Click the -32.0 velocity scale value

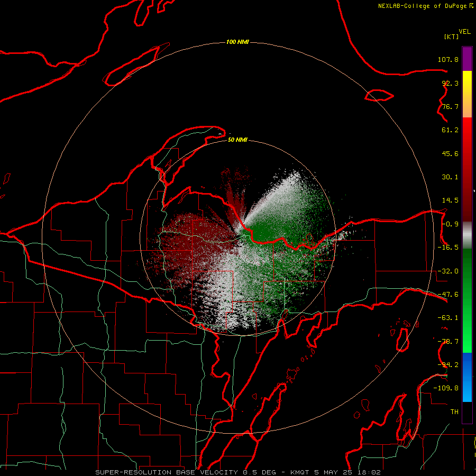click(448, 271)
